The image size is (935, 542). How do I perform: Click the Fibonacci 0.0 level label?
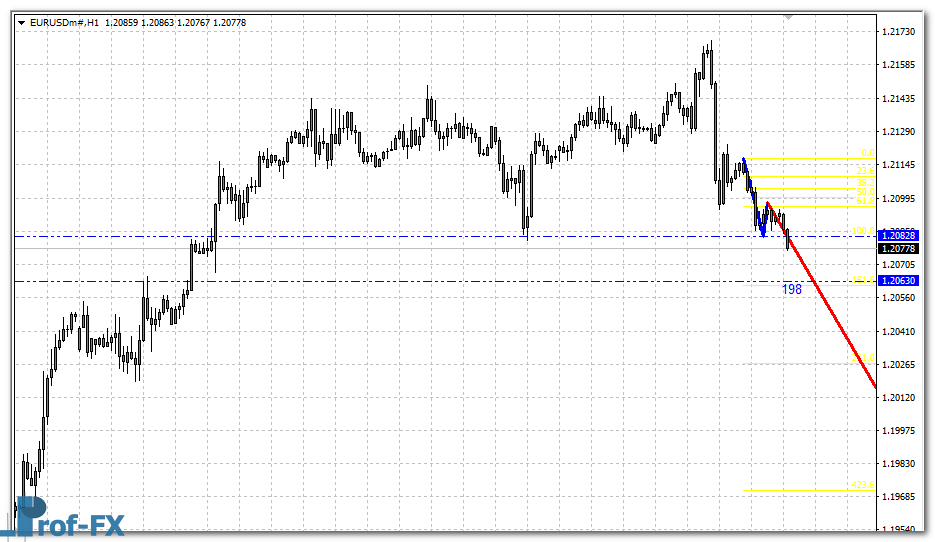868,154
